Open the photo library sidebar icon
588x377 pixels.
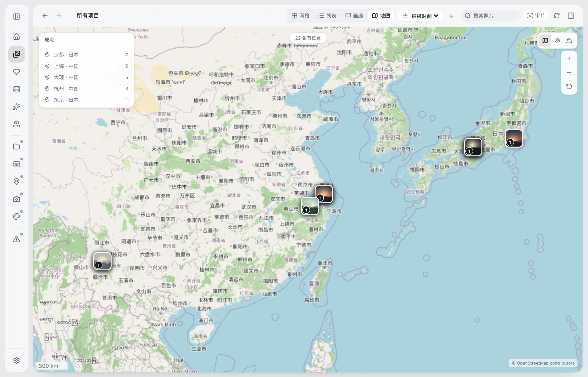click(x=17, y=54)
